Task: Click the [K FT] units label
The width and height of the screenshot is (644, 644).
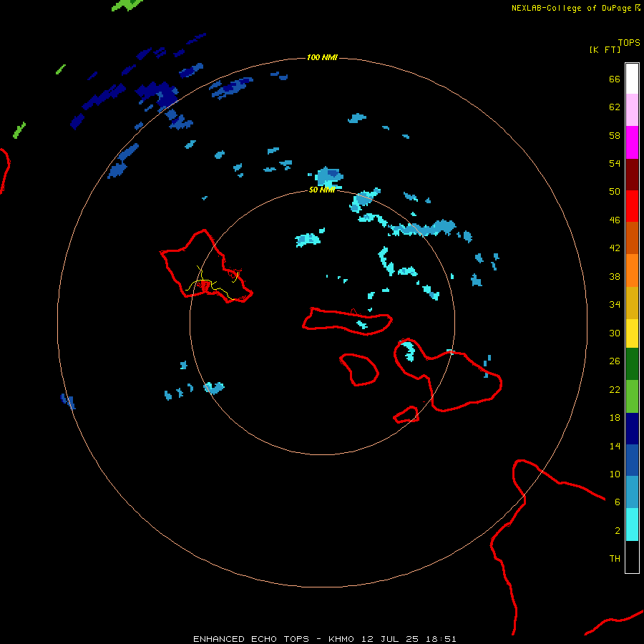Action: 605,50
